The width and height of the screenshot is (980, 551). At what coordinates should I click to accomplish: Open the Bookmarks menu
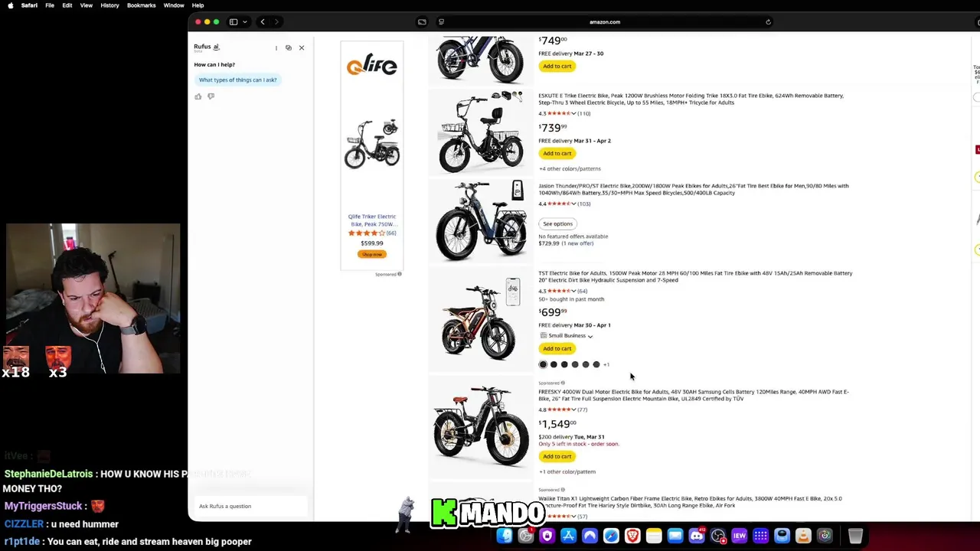click(141, 5)
